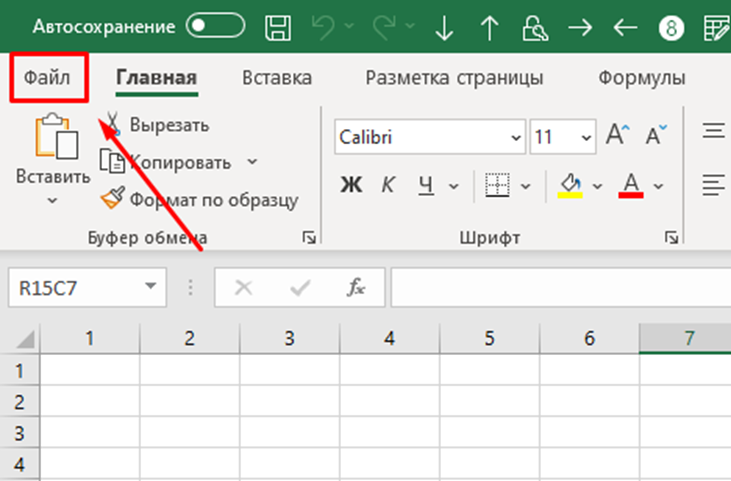731x481 pixels.
Task: Click the Save floppy disk icon
Action: (x=278, y=27)
